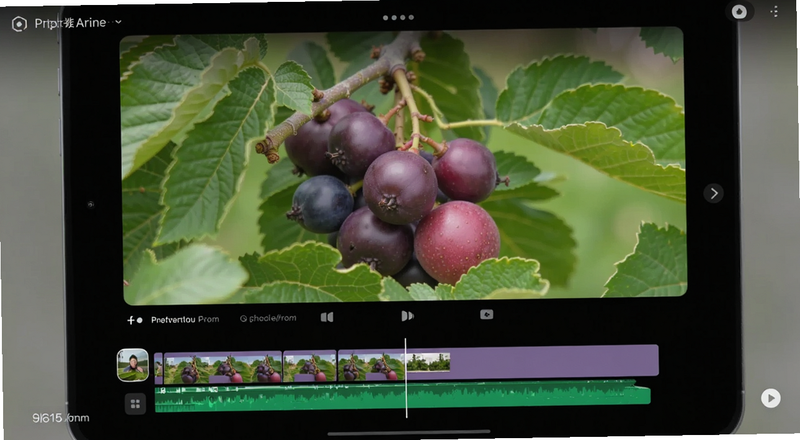Open the person thumbnail beside the timeline
800x440 pixels.
click(133, 365)
